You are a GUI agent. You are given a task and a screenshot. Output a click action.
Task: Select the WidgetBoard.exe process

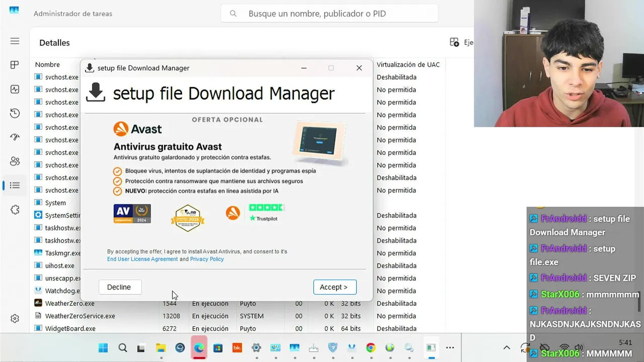coord(70,328)
